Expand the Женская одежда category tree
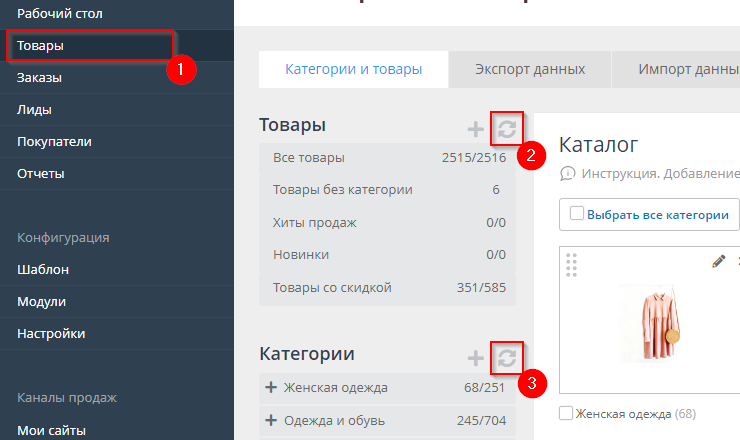The height and width of the screenshot is (440, 740). [271, 388]
